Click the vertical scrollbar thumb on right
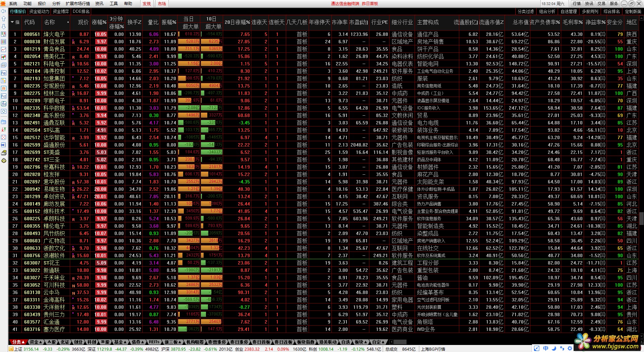The image size is (644, 352). pyautogui.click(x=641, y=218)
